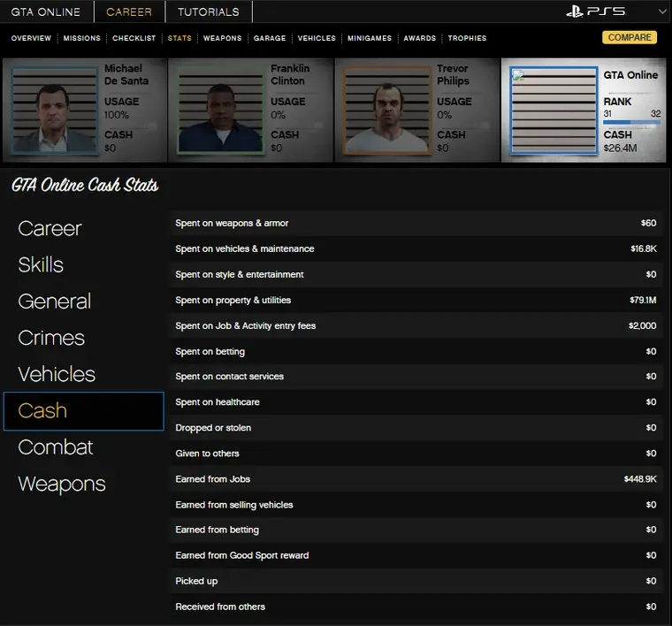Click the 'Spent on weapons & armor' row
Screen dimensions: 672x626
click(416, 223)
